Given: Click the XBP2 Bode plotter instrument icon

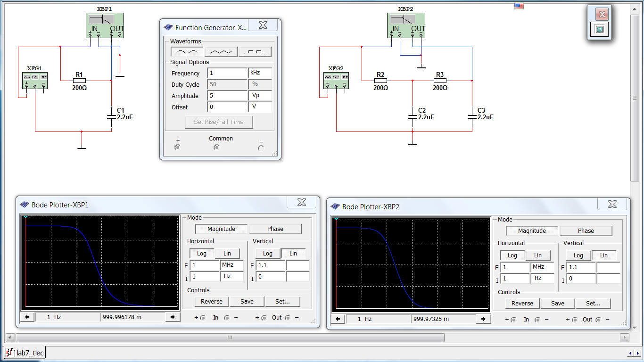Looking at the screenshot, I should pyautogui.click(x=406, y=25).
